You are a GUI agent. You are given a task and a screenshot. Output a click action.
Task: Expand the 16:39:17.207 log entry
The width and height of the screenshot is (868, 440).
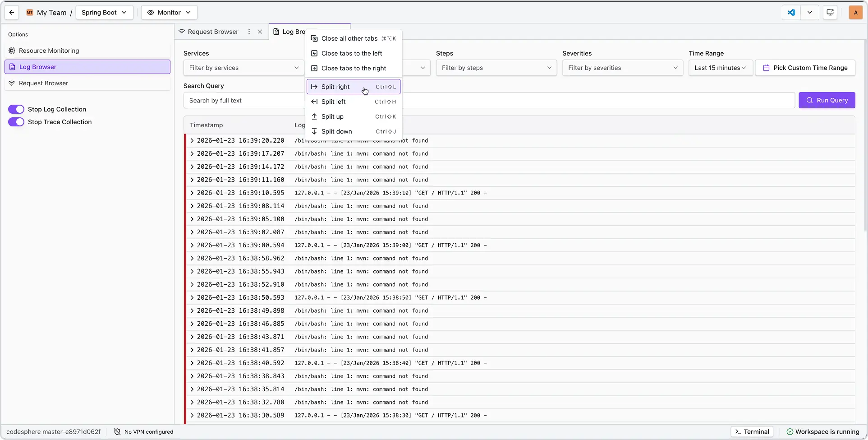[x=192, y=154]
